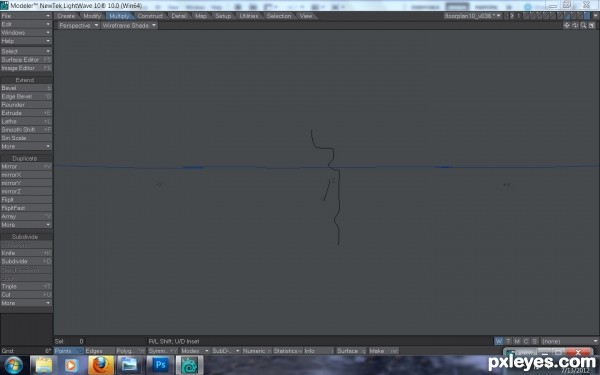Open the Utilities tab
This screenshot has height=375, width=600.
249,16
